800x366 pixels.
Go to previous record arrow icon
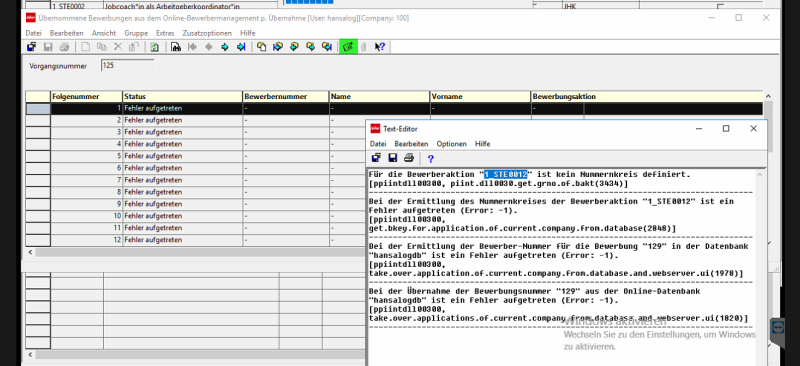[208, 47]
